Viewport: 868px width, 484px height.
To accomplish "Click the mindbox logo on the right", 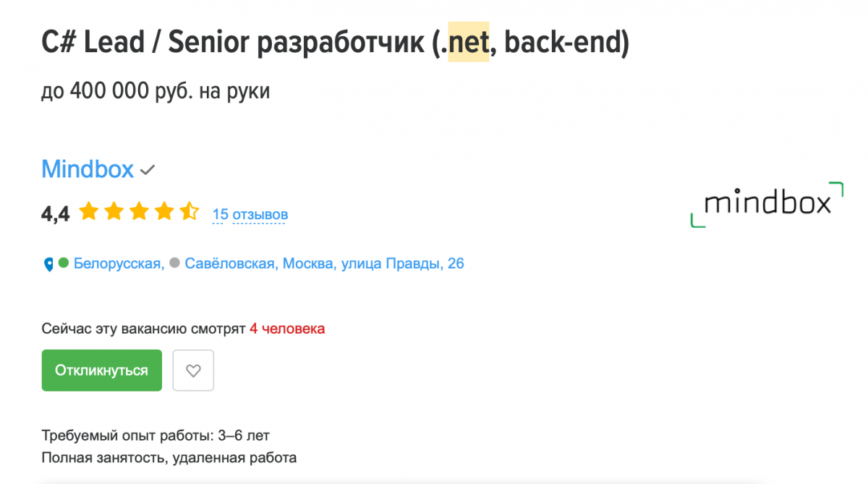I will 767,204.
